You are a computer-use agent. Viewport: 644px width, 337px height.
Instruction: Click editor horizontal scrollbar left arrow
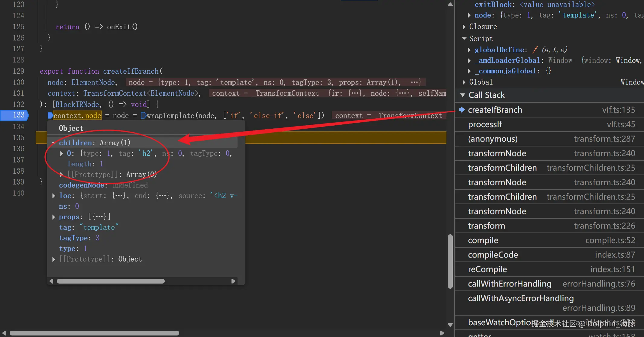4,333
